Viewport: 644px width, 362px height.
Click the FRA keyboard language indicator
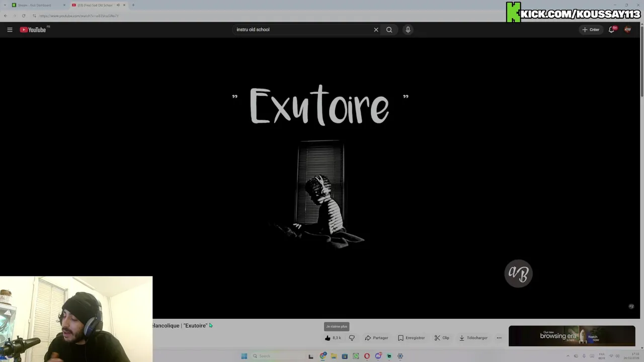(602, 356)
